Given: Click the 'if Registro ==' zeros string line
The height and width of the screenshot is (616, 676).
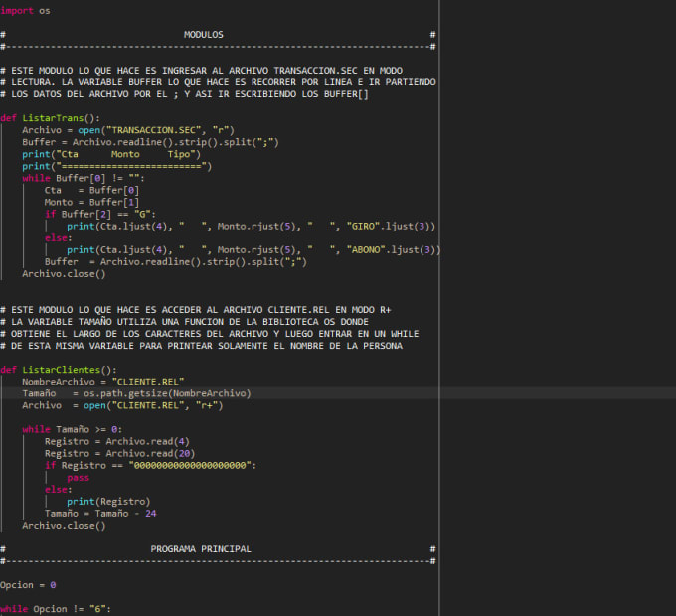Looking at the screenshot, I should coord(150,466).
